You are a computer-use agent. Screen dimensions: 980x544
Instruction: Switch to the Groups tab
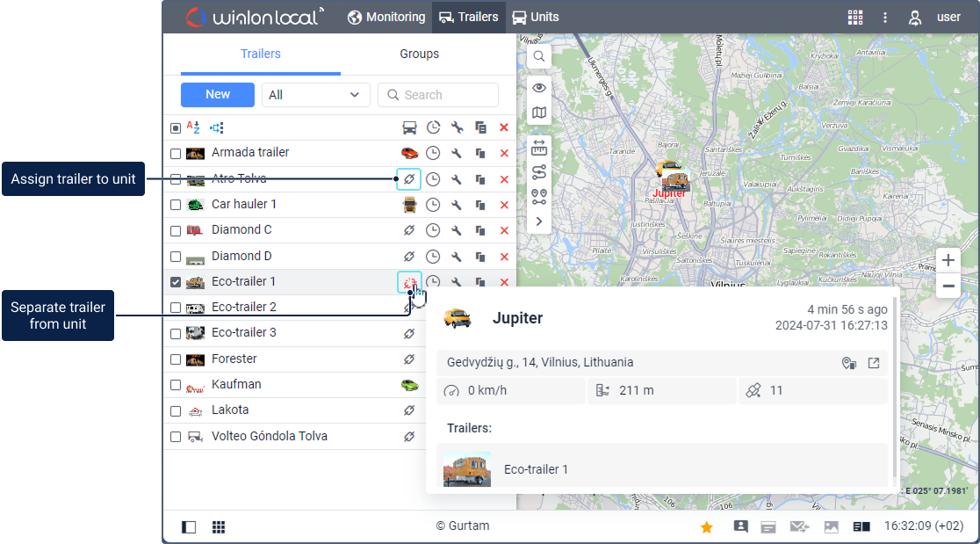point(419,54)
